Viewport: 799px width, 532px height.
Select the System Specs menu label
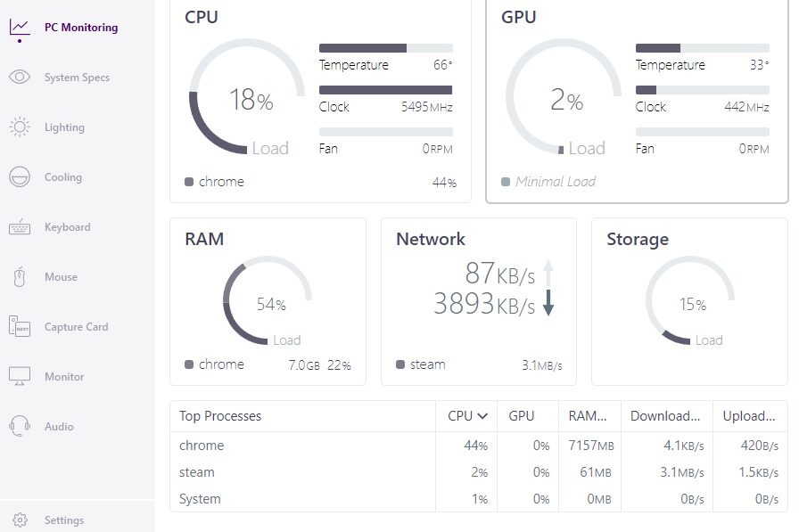coord(78,78)
